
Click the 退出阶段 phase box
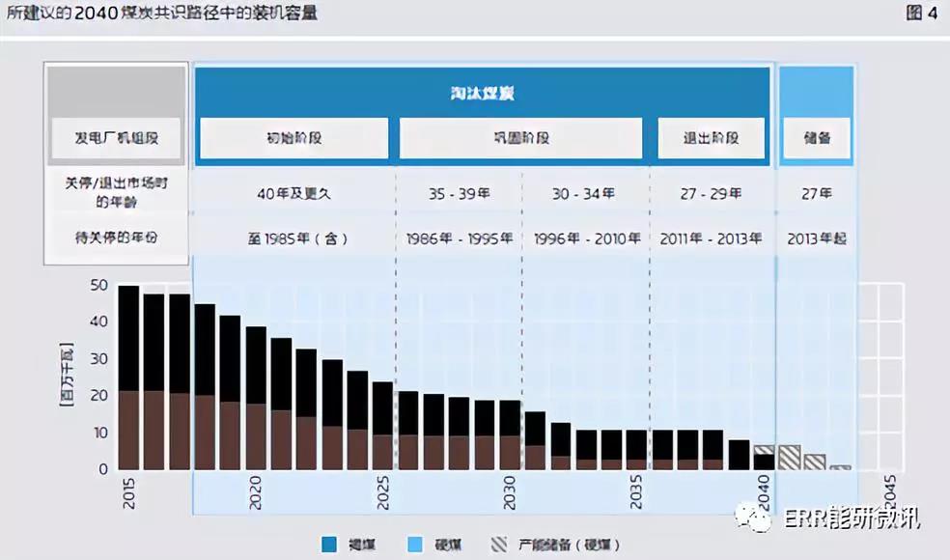pos(712,138)
